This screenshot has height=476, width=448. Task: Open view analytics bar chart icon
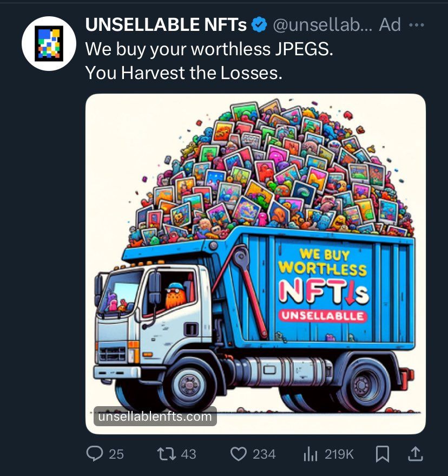pyautogui.click(x=310, y=454)
